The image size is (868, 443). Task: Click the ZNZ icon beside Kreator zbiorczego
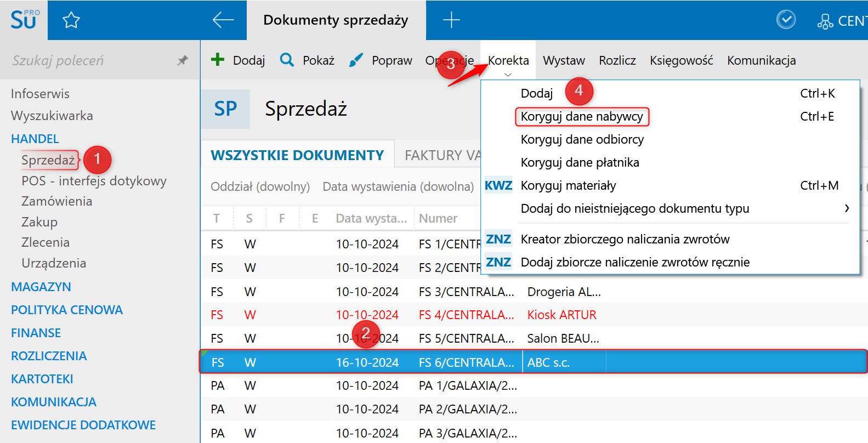[498, 239]
